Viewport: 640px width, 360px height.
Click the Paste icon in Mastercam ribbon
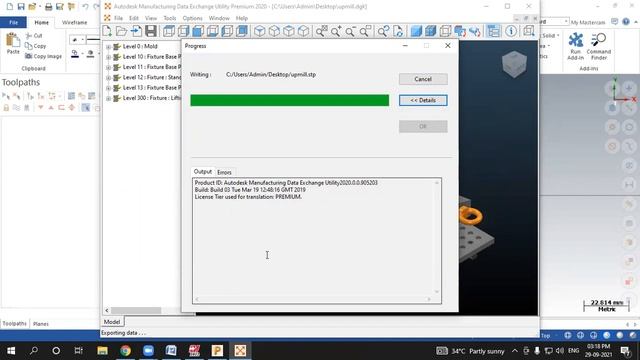coord(13,44)
